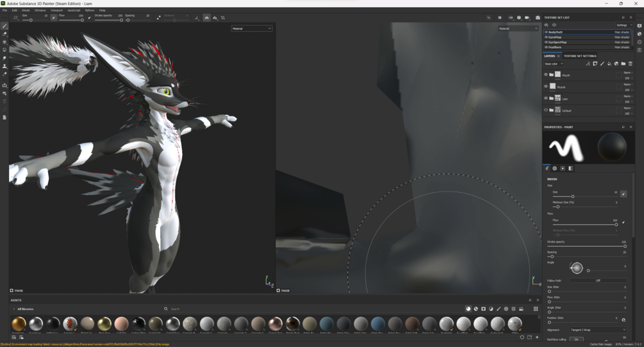Open the Texture Set List Settings dropdown

pos(623,25)
